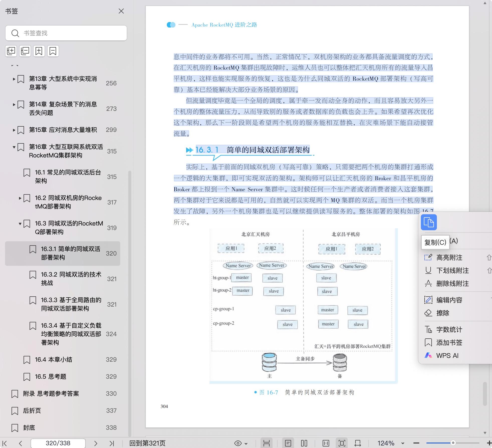Choose 高亮附注 from context menu

point(449,258)
